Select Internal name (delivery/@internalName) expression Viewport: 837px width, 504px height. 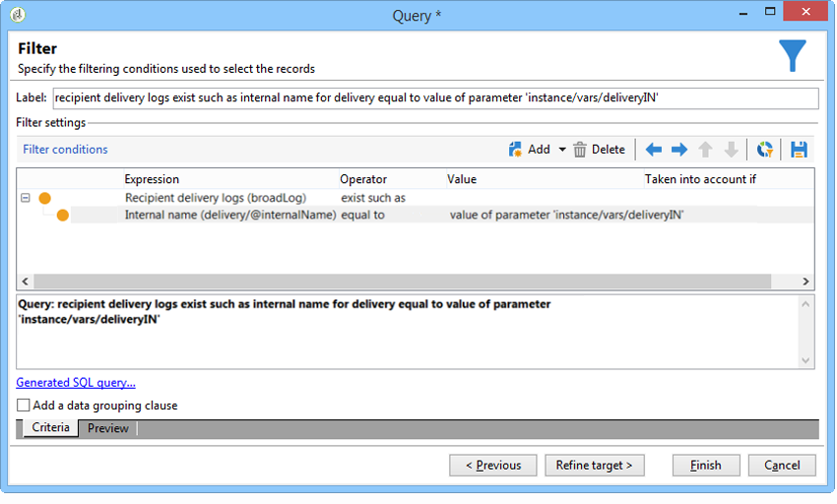[230, 216]
